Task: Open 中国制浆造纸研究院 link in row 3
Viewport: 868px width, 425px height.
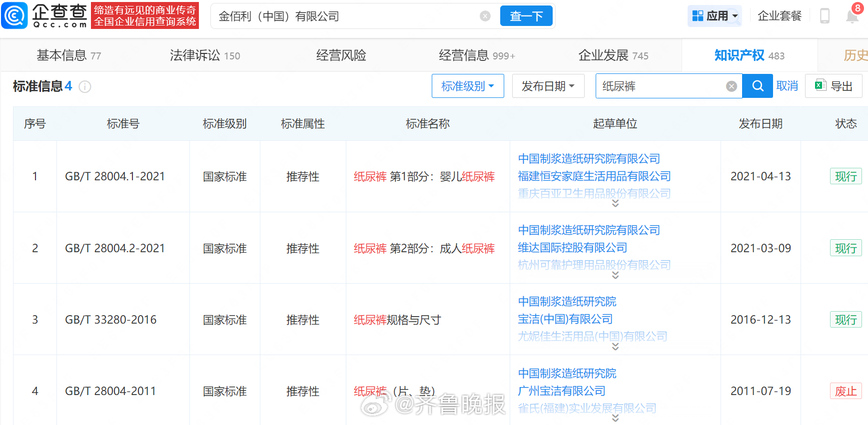Action: click(x=567, y=302)
